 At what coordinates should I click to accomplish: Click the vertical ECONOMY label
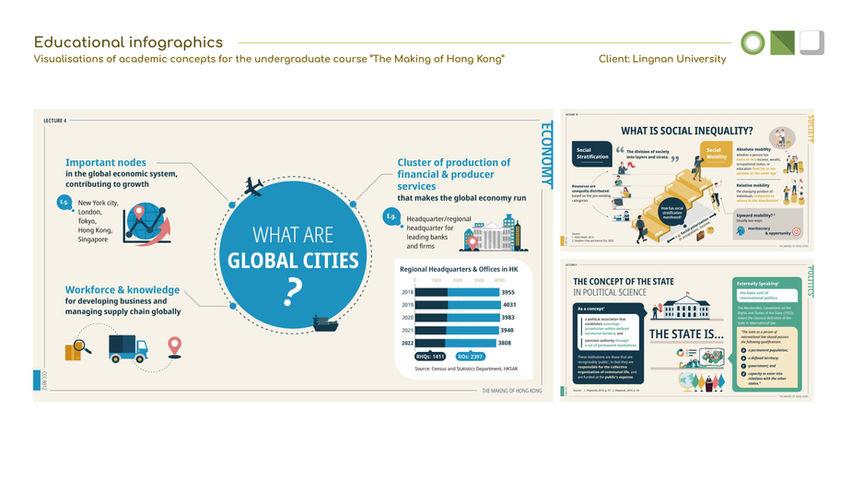point(546,155)
